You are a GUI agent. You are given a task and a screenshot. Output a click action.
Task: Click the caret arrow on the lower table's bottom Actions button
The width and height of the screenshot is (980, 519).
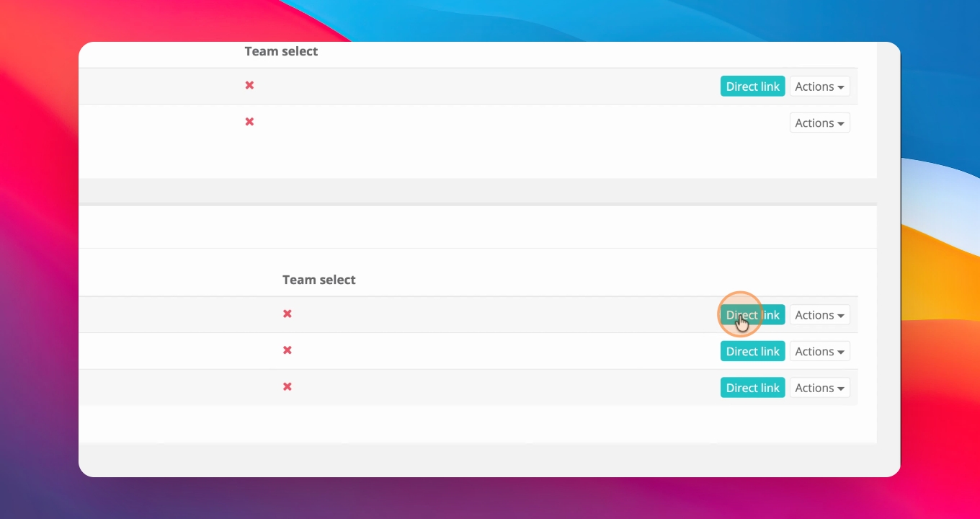841,389
